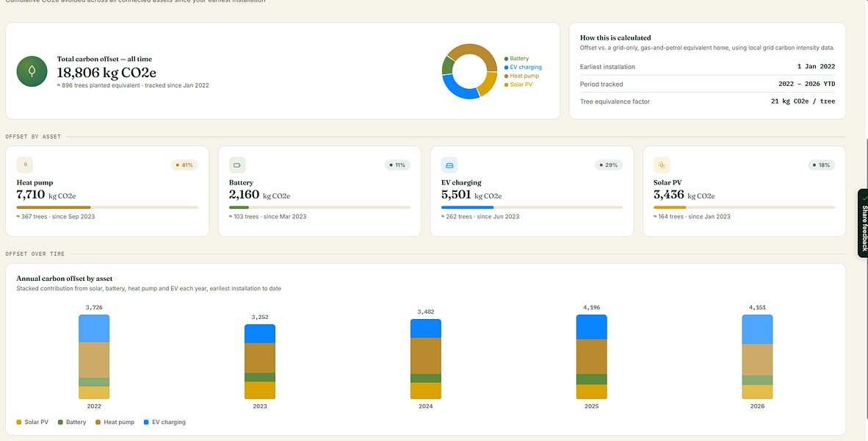Click the 'How this is calculated' heading
This screenshot has width=868, height=441.
coord(615,37)
